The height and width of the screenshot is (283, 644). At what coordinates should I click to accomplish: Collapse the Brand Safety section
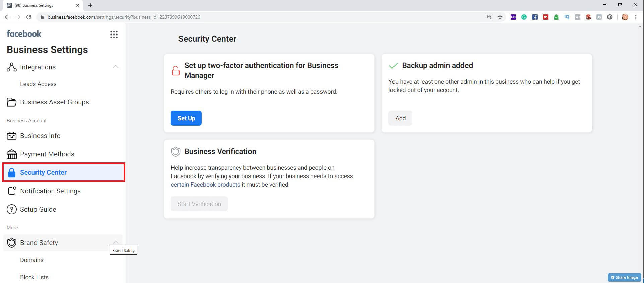coord(116,242)
